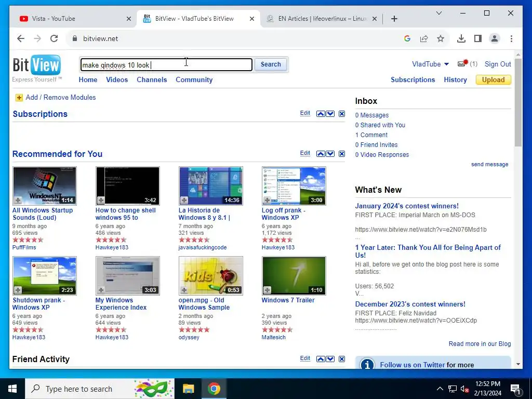The width and height of the screenshot is (532, 399).
Task: Open the Hawkeye183 channel under Shutdown prank
Action: pyautogui.click(x=29, y=337)
